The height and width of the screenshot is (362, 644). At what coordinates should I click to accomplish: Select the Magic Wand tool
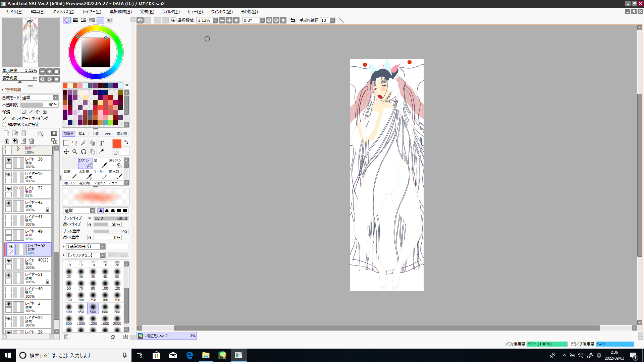point(84,143)
